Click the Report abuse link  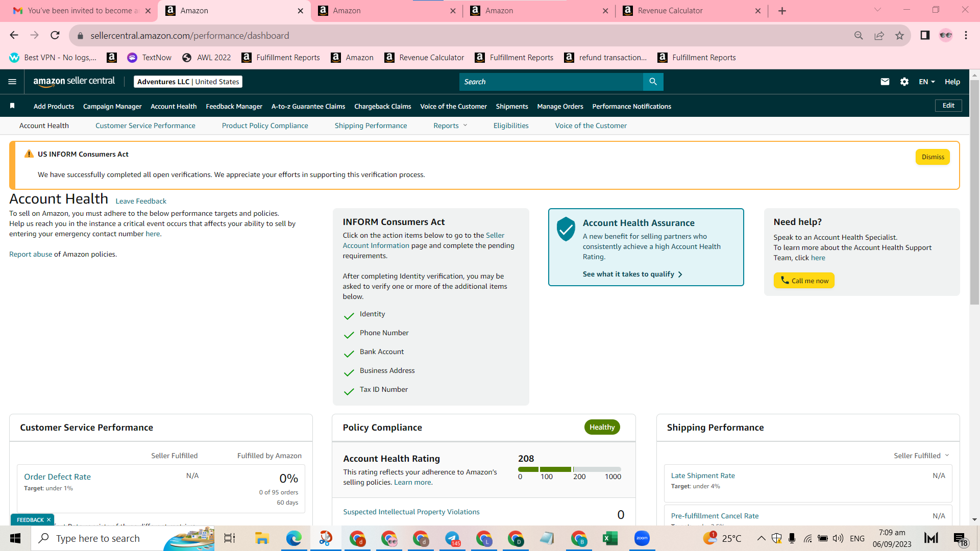click(x=31, y=254)
